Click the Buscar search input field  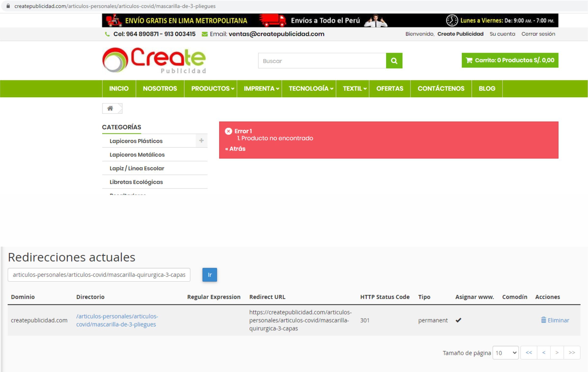pyautogui.click(x=322, y=61)
